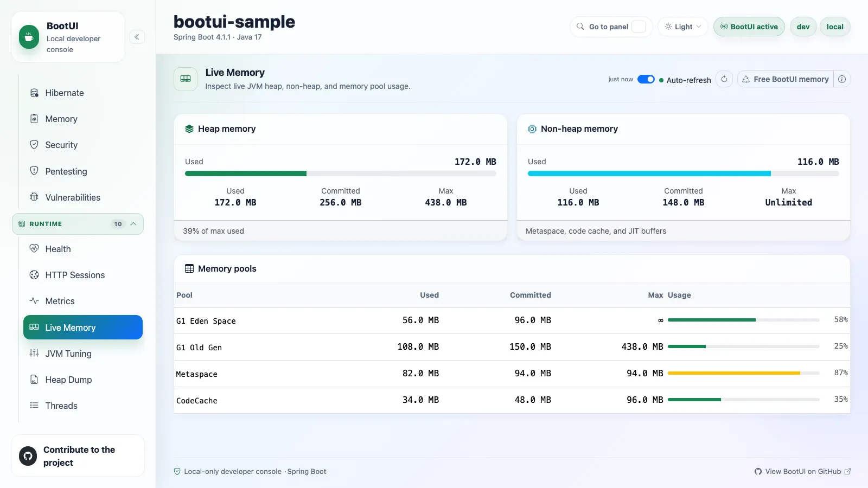Click the Heap Dump file icon
Screen dimensions: 868x488
(x=34, y=380)
